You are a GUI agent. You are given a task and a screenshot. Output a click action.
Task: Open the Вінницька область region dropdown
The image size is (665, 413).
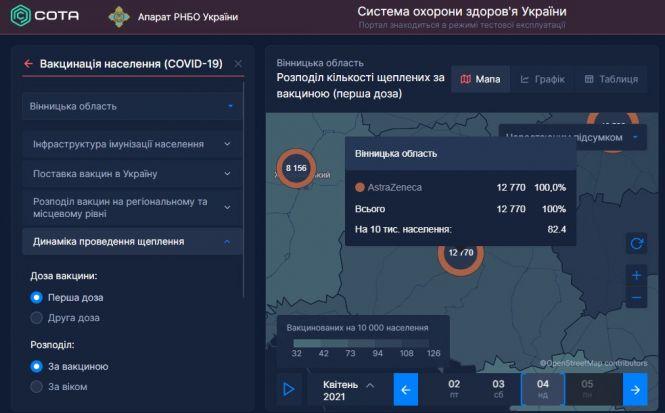[x=132, y=106]
